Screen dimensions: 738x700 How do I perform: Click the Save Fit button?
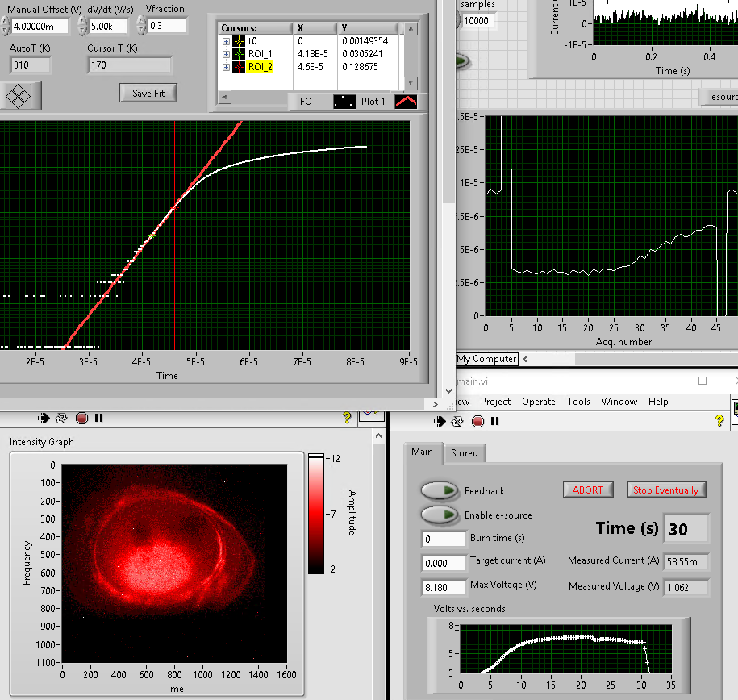148,94
